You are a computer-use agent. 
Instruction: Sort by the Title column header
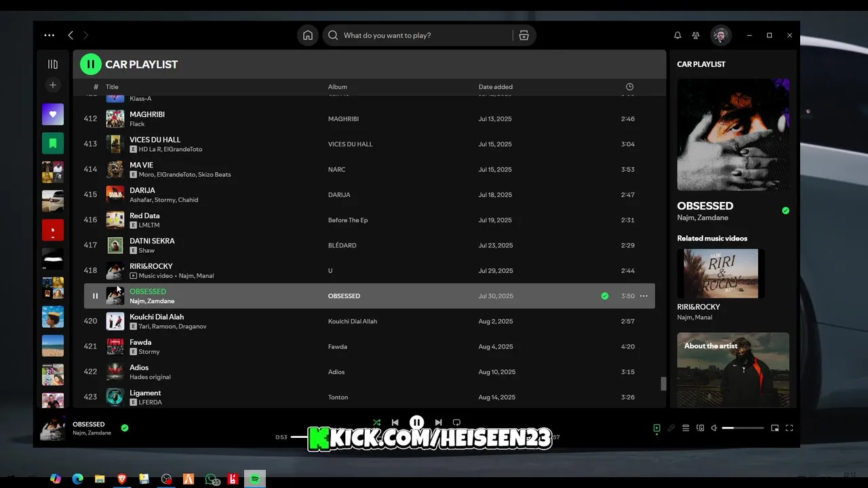click(112, 87)
